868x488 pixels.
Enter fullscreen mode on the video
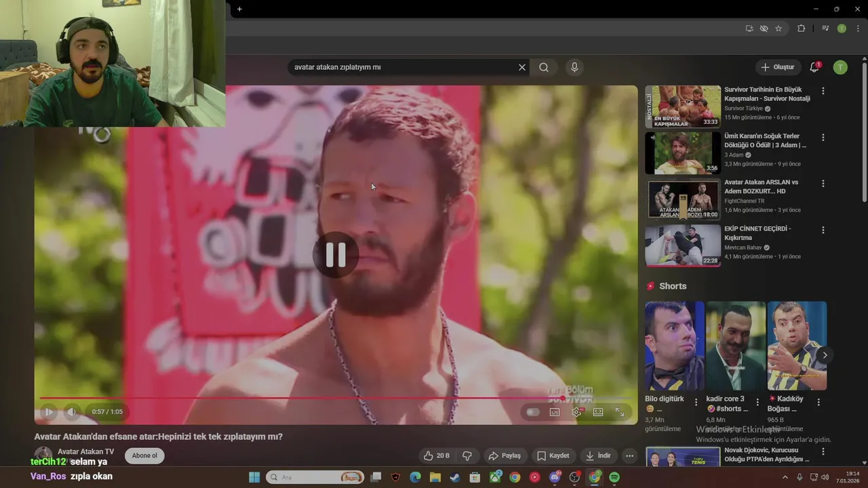(620, 411)
